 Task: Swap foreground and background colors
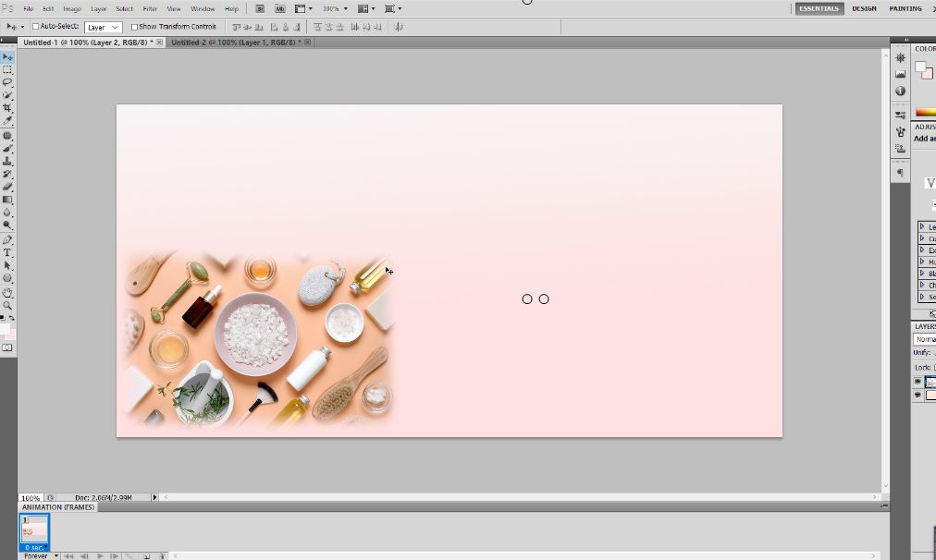coord(12,318)
